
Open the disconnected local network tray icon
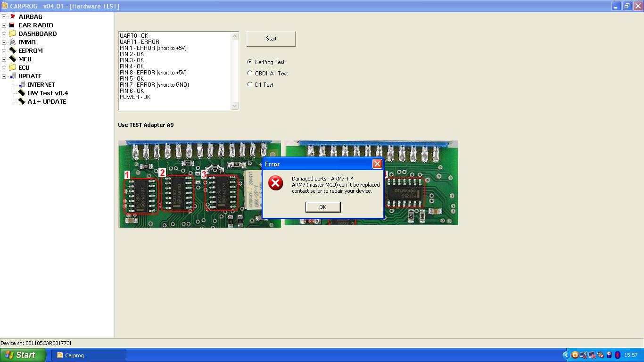592,355
